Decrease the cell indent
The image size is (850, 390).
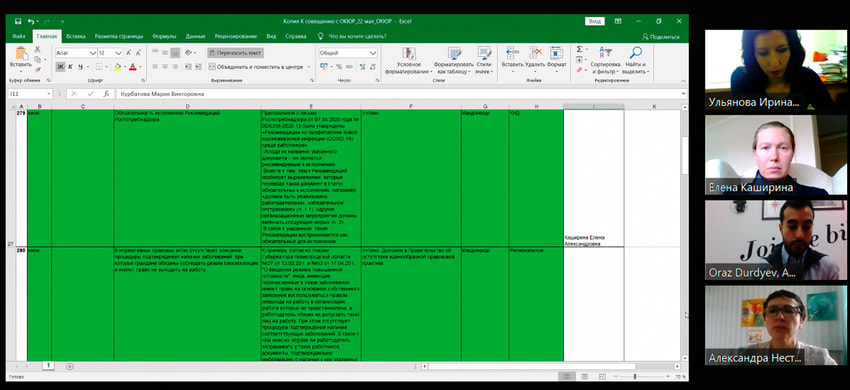click(188, 67)
